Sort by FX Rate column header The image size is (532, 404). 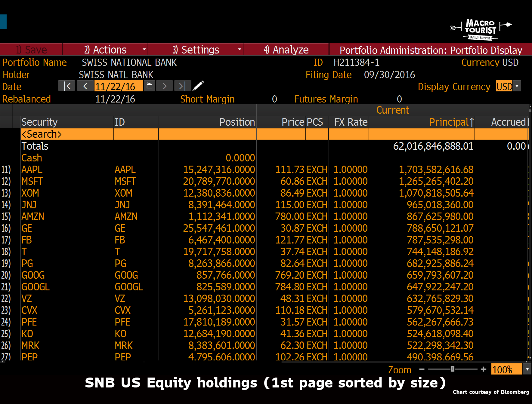click(x=349, y=122)
